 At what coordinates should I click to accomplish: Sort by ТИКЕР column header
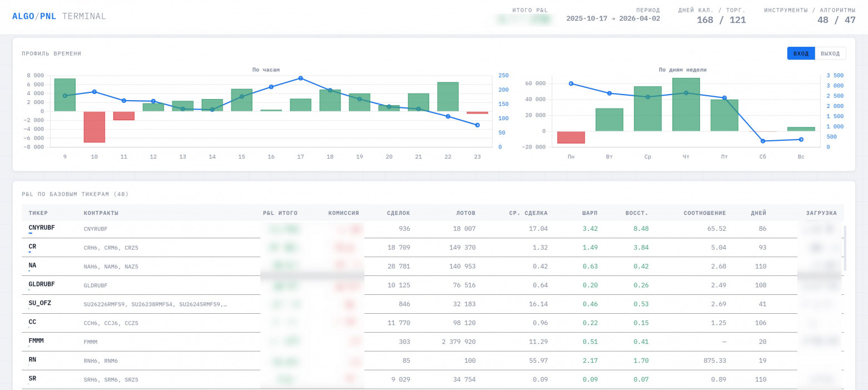tap(38, 213)
